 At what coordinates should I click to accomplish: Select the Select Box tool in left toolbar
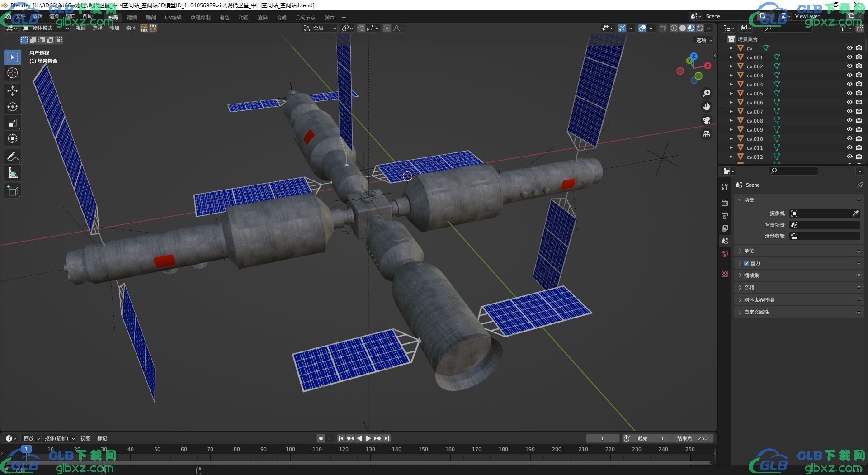pos(13,57)
